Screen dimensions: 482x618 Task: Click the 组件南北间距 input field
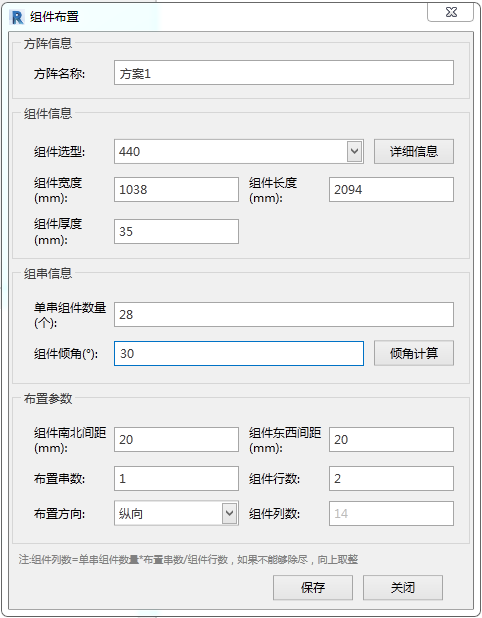coord(176,439)
